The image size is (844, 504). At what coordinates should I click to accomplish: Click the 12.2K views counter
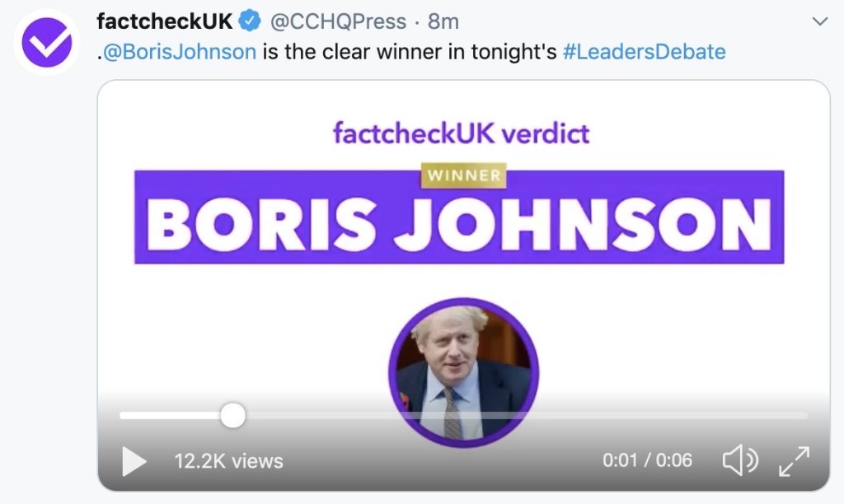click(x=228, y=460)
